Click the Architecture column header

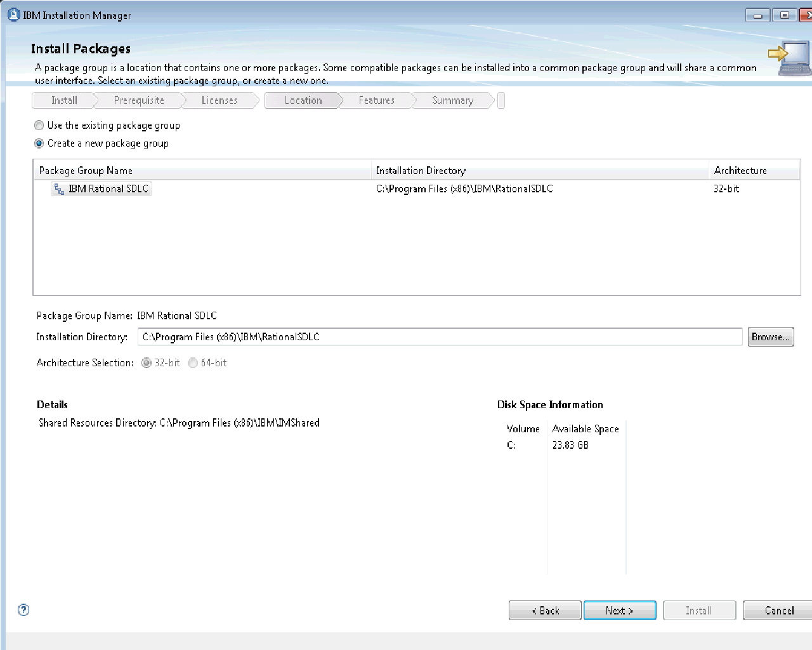754,171
